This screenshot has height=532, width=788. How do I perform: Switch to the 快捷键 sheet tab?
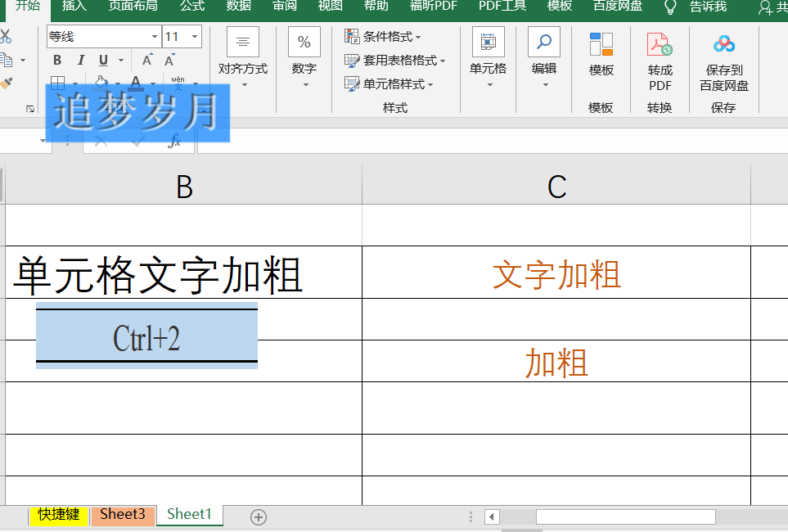pos(58,514)
